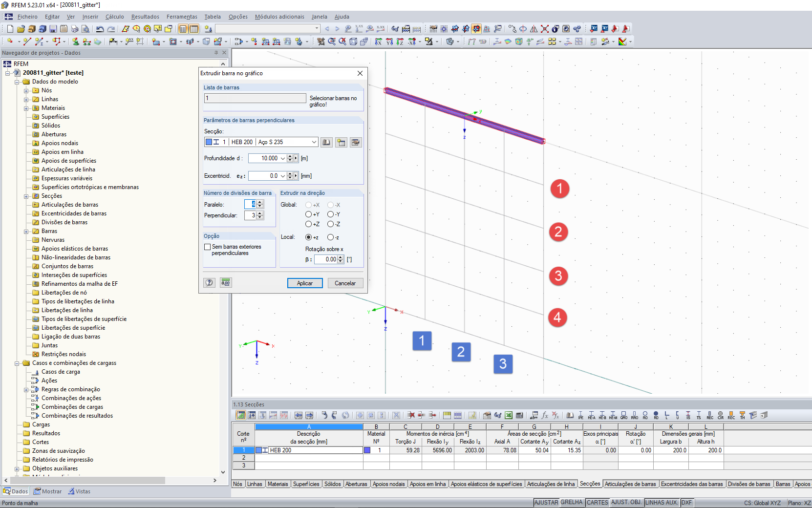Select the global +Z direction radio button
The image size is (812, 508).
pyautogui.click(x=308, y=224)
